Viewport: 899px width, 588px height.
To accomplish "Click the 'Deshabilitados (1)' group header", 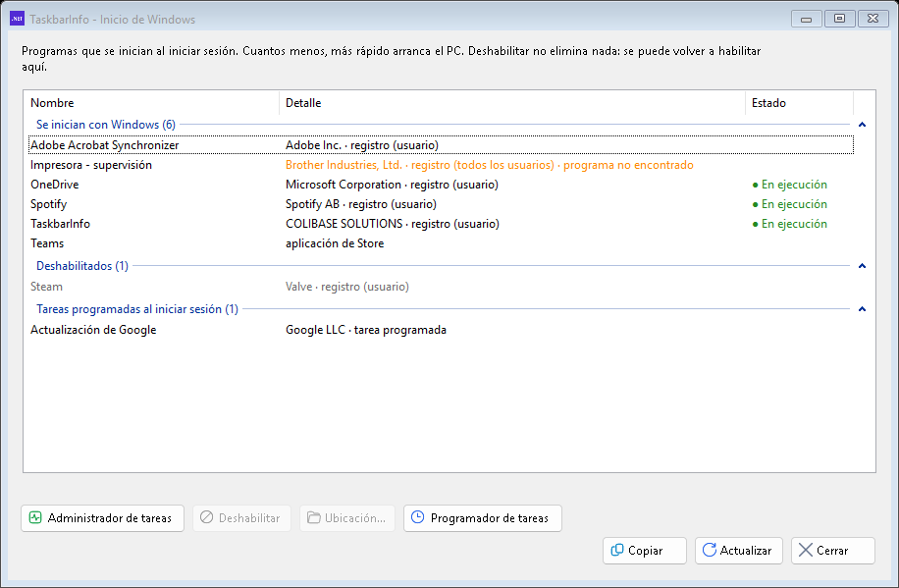I will point(82,266).
